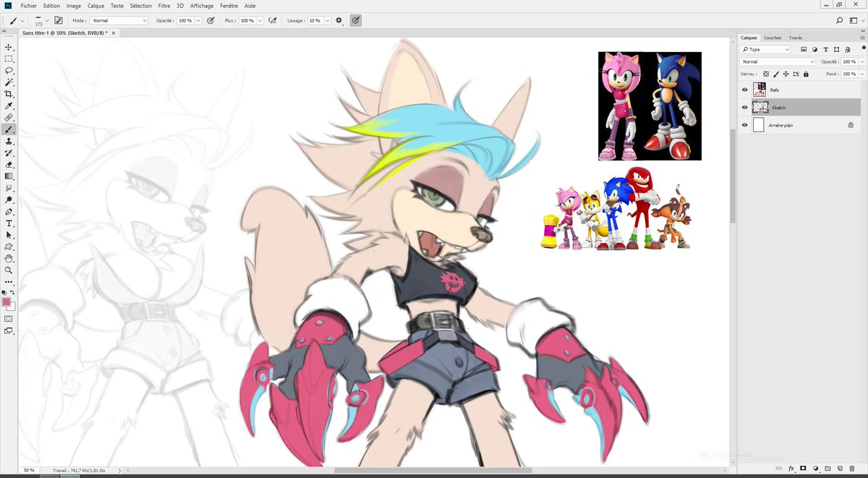Lock all layer attributes
868x478 pixels.
click(x=806, y=74)
